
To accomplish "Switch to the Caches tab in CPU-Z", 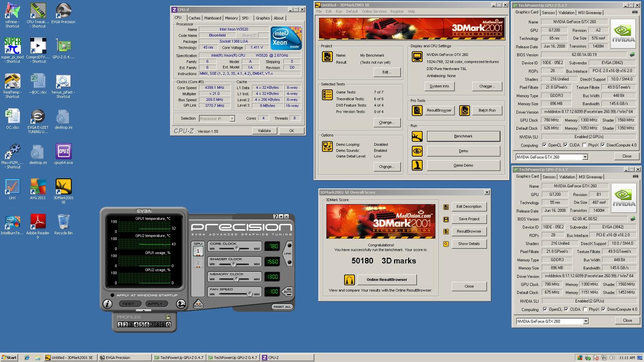I will point(194,18).
